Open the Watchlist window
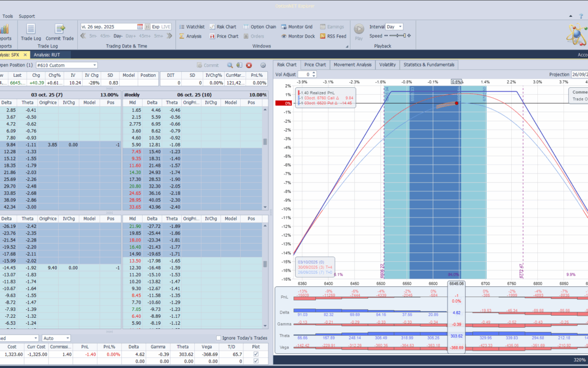 192,27
